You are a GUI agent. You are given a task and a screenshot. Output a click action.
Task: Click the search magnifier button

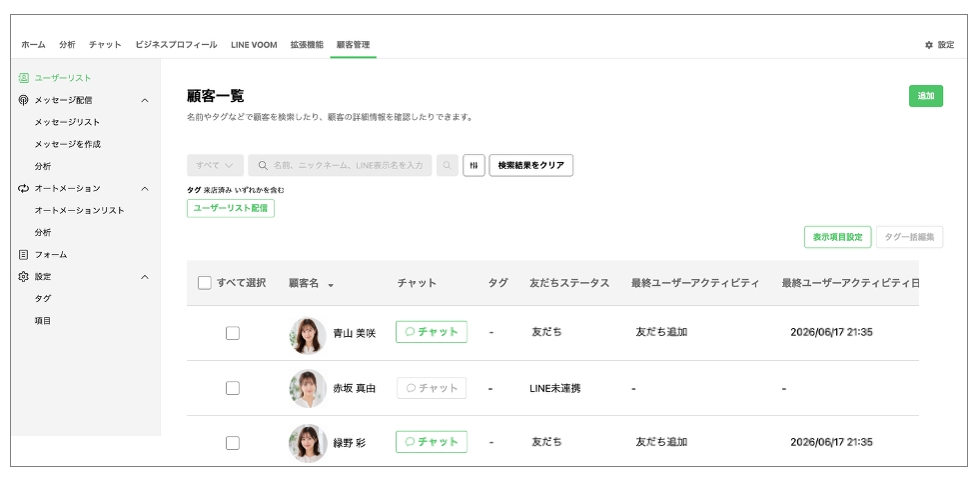(x=447, y=165)
